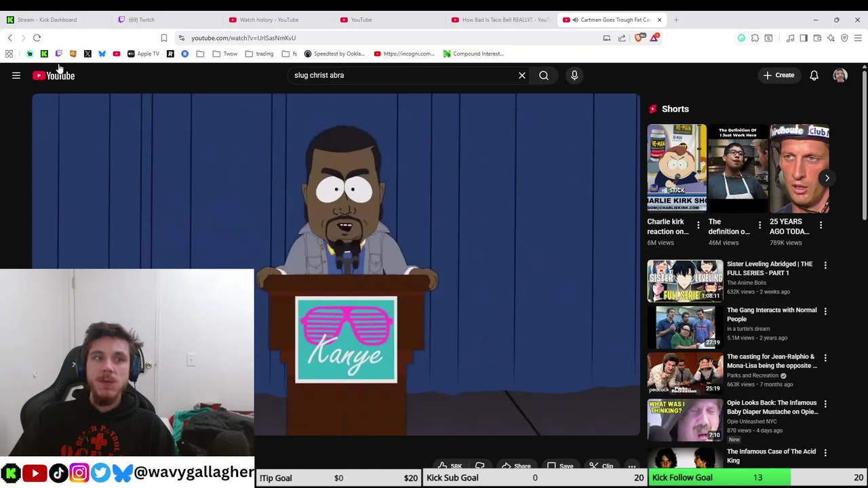Open Sister Leveling Abridged video thumbnail
Screen dimensions: 868x488
685,280
